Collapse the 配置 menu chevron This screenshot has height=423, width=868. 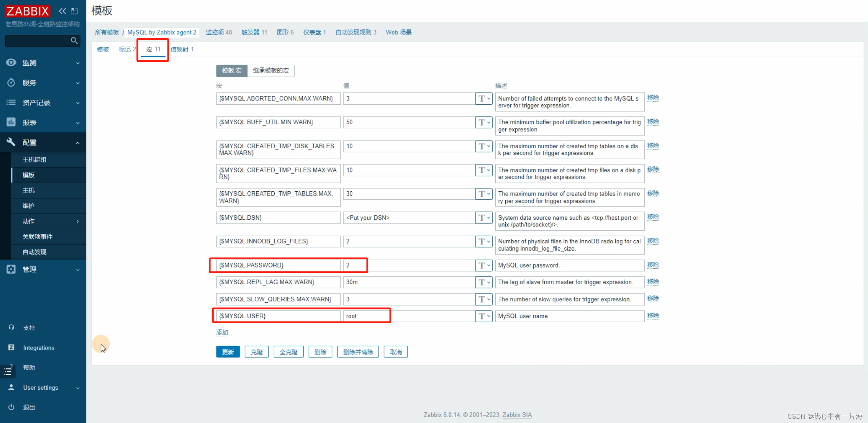tap(78, 143)
